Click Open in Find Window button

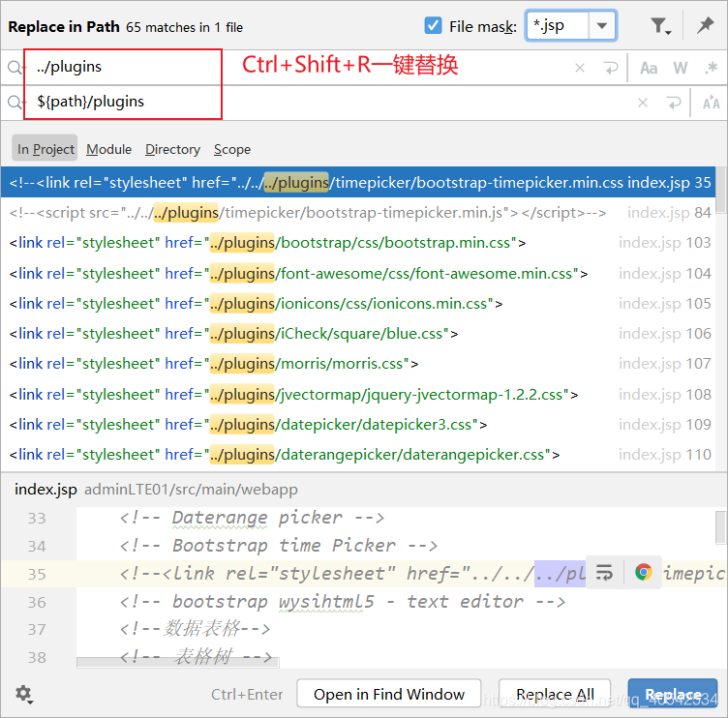coord(388,694)
